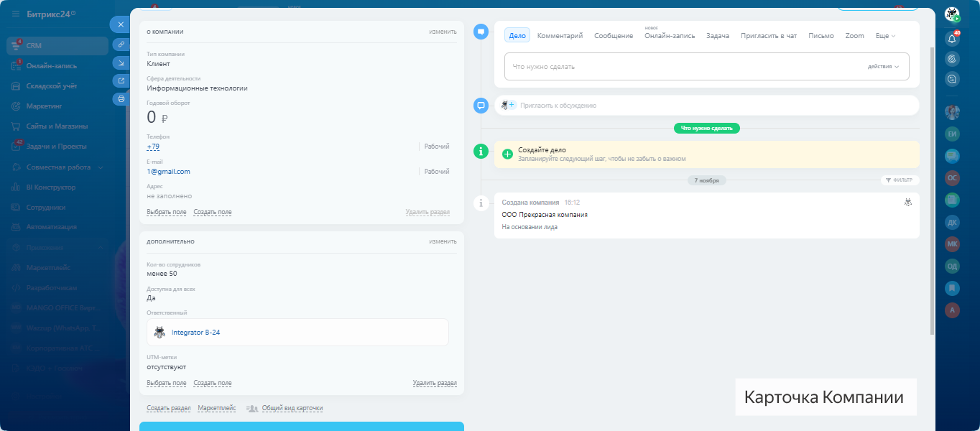Open BI Конструктор in left menu
The image size is (980, 431).
[x=50, y=187]
